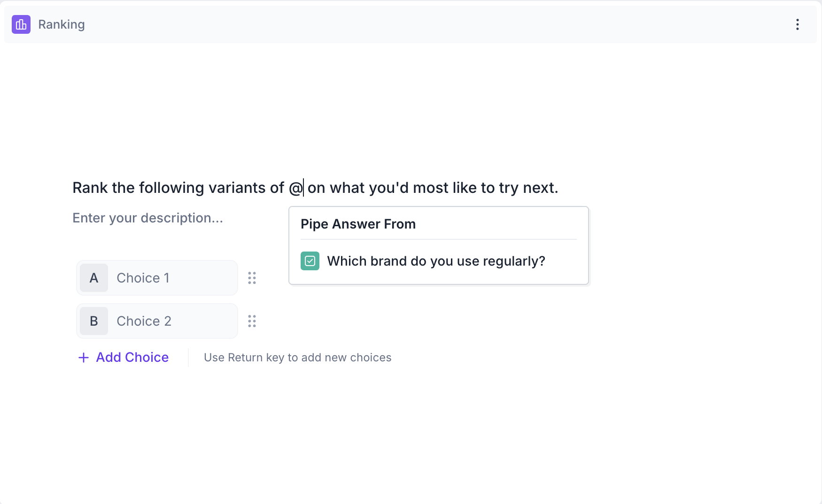Click the purple Ranking question type icon
This screenshot has height=504, width=822.
coord(21,24)
